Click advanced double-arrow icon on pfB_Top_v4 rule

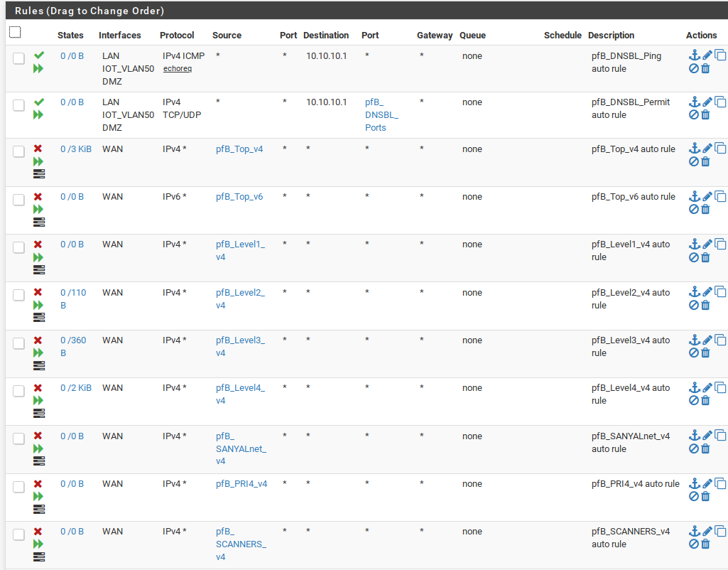(x=38, y=161)
